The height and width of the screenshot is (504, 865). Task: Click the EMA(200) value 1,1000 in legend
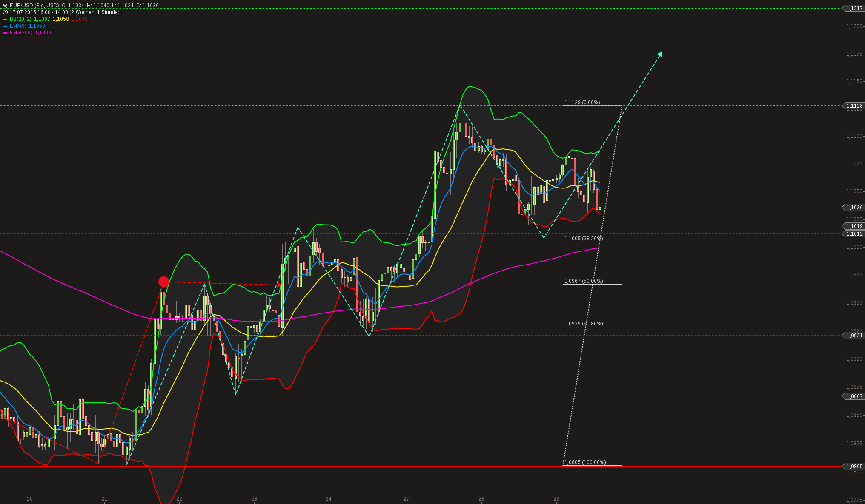click(43, 33)
